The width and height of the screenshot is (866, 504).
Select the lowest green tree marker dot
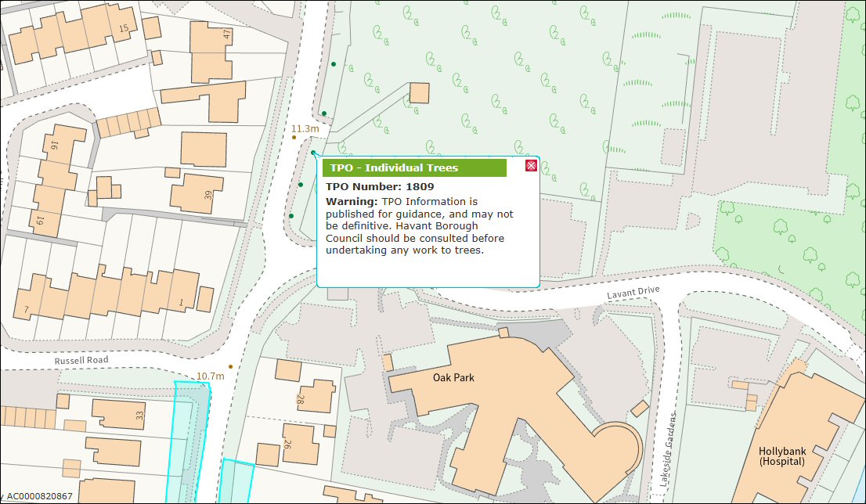pyautogui.click(x=291, y=215)
